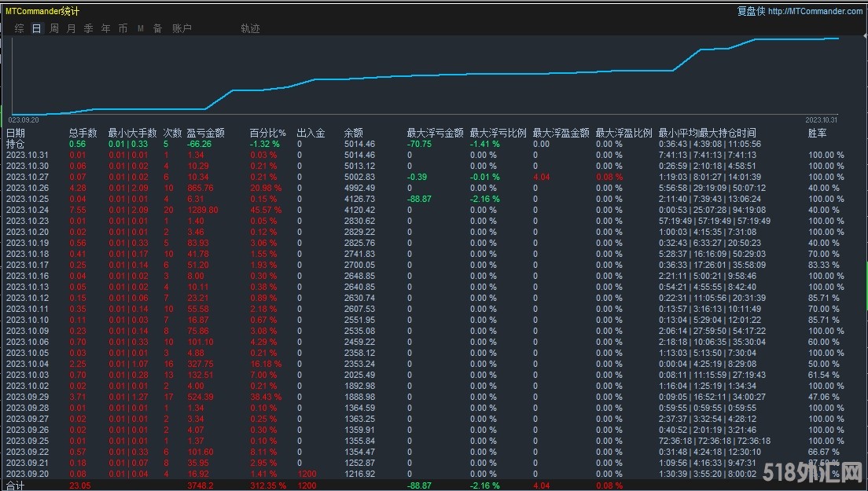
Task: Switch to the 账户 account tab
Action: point(182,28)
